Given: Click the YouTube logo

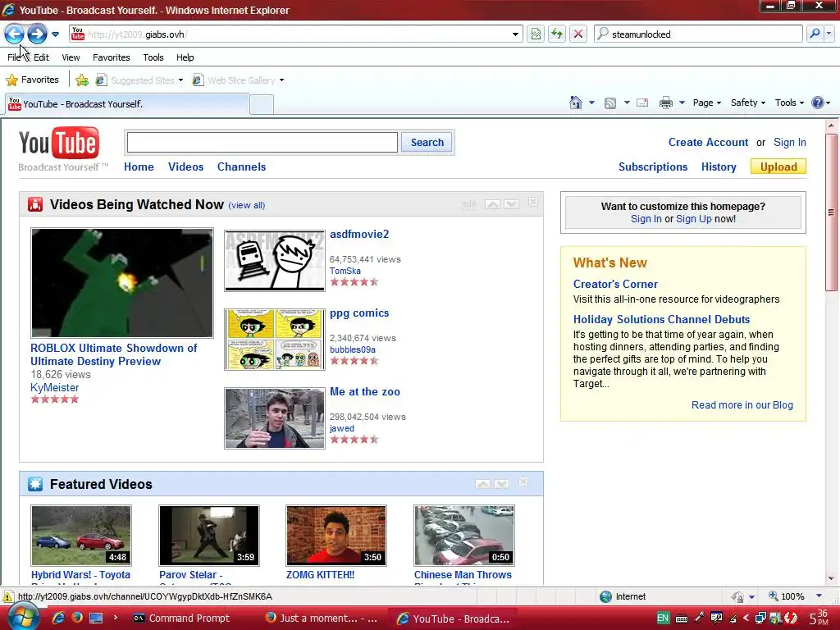Looking at the screenshot, I should click(59, 143).
